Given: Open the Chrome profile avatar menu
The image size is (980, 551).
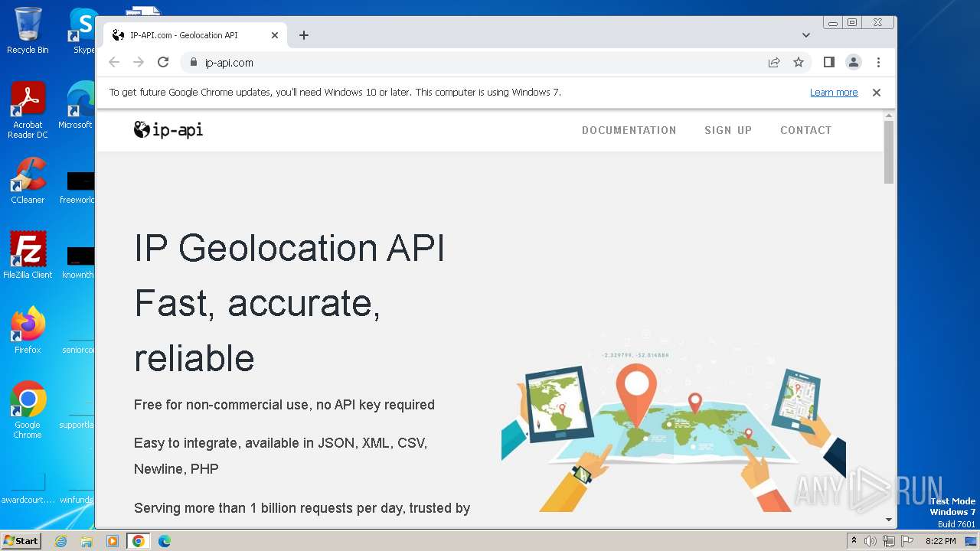Looking at the screenshot, I should 854,63.
